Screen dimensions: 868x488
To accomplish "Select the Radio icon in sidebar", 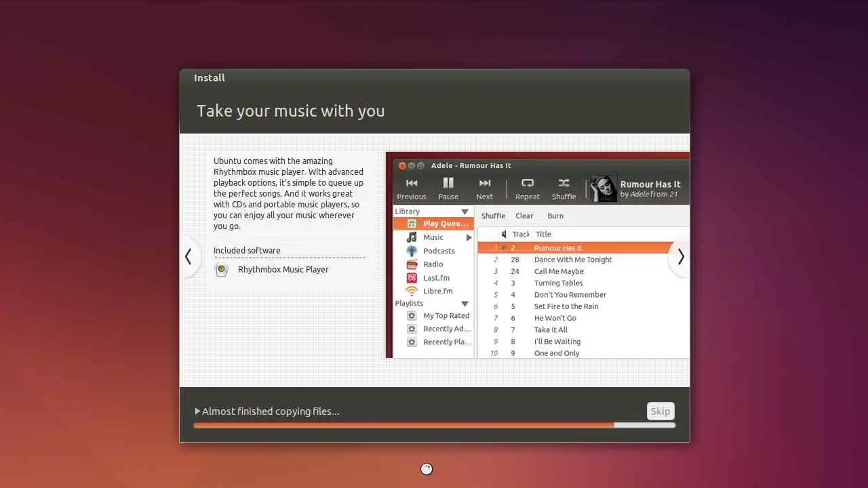I will pyautogui.click(x=412, y=264).
